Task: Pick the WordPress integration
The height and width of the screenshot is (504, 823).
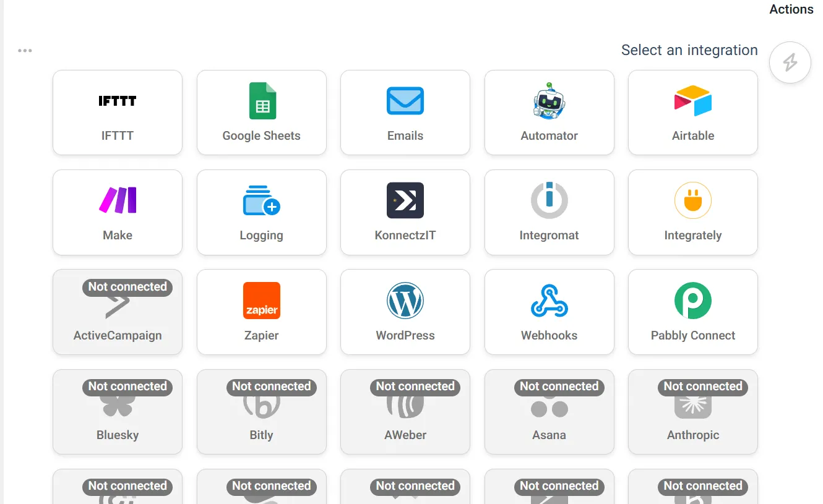Action: coord(405,312)
